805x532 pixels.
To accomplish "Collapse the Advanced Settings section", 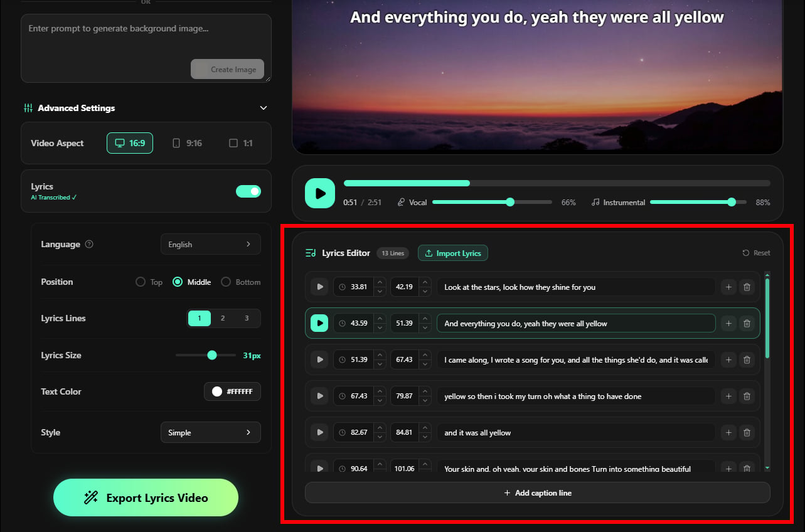I will [x=264, y=108].
